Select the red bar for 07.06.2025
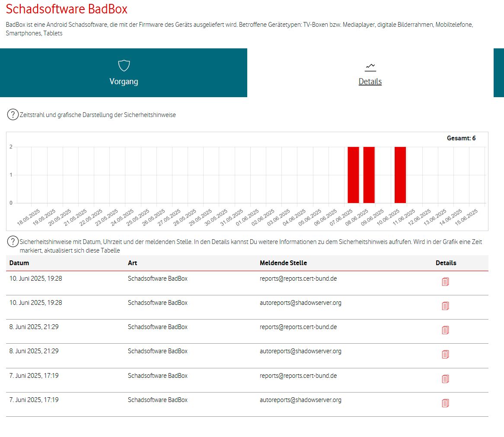The image size is (504, 437). tap(353, 175)
